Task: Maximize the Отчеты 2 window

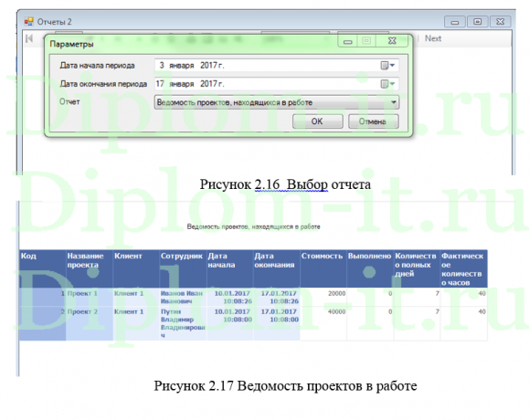Action: pos(478,22)
